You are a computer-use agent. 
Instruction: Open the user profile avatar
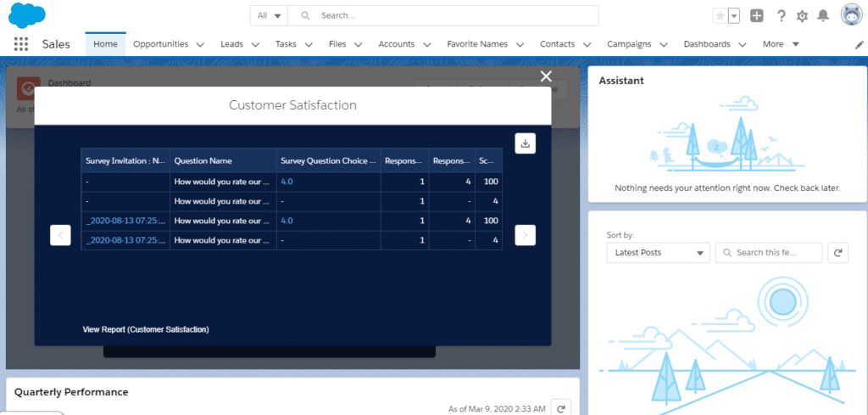tap(851, 15)
